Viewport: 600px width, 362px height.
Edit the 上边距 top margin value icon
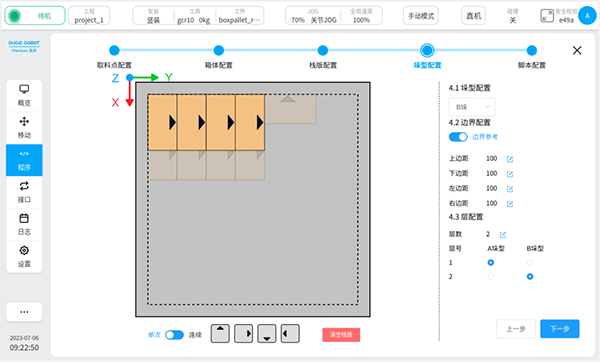[x=510, y=159]
